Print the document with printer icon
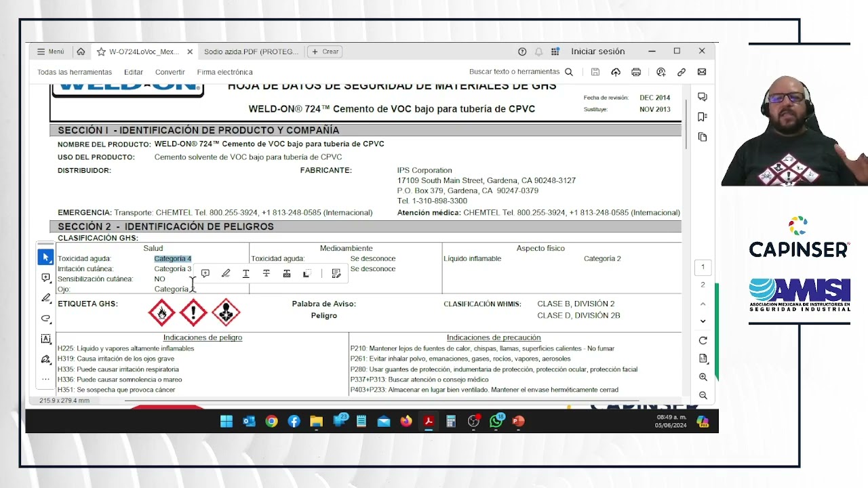The width and height of the screenshot is (868, 488). (636, 72)
